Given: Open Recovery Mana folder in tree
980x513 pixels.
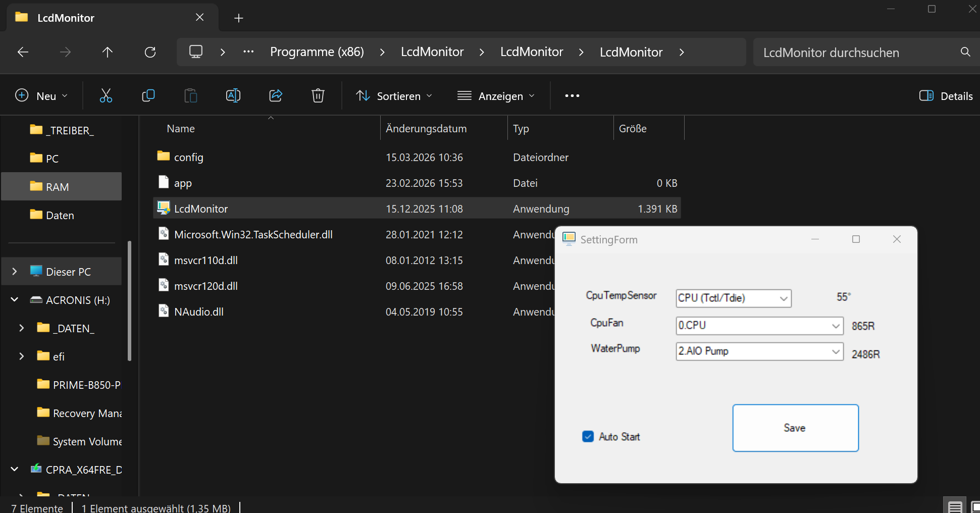Looking at the screenshot, I should [x=79, y=413].
